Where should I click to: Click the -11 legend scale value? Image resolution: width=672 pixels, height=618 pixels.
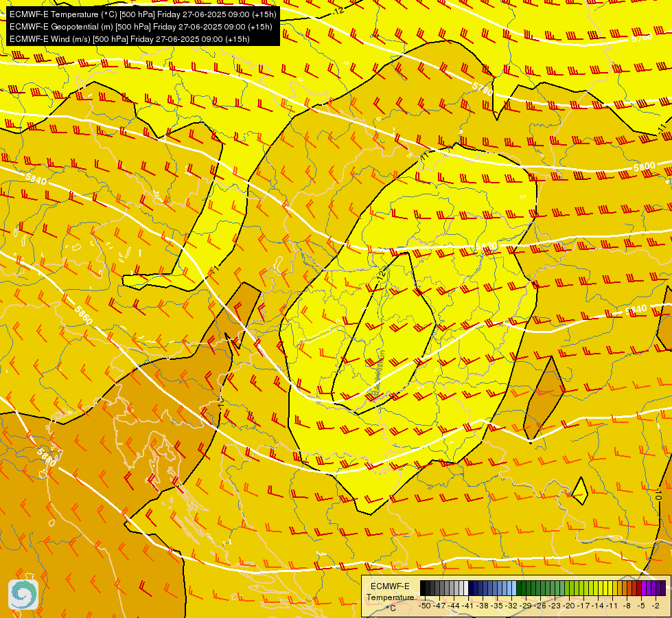click(x=612, y=606)
